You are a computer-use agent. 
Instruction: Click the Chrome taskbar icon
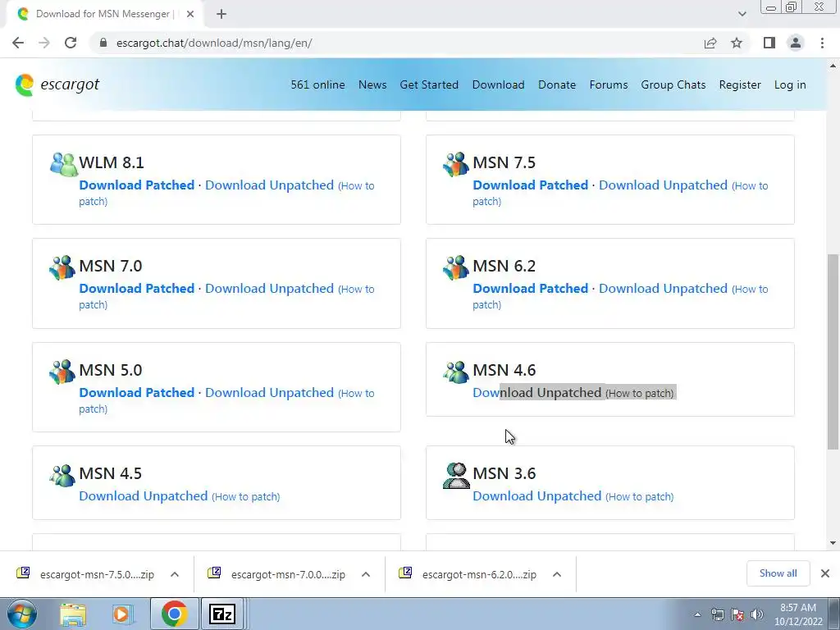click(174, 614)
